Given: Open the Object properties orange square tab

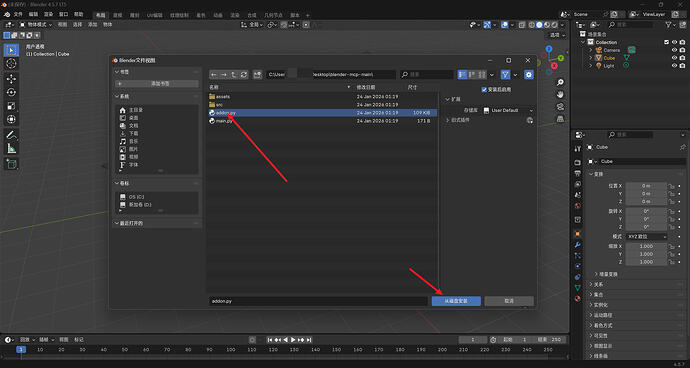Looking at the screenshot, I should click(x=578, y=233).
